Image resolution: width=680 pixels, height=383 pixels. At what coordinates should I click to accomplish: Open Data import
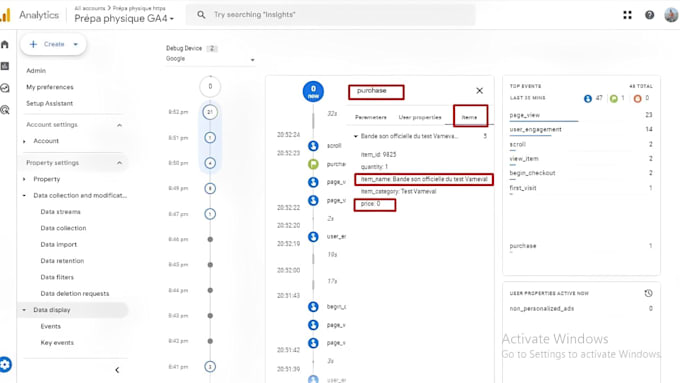[x=59, y=245]
